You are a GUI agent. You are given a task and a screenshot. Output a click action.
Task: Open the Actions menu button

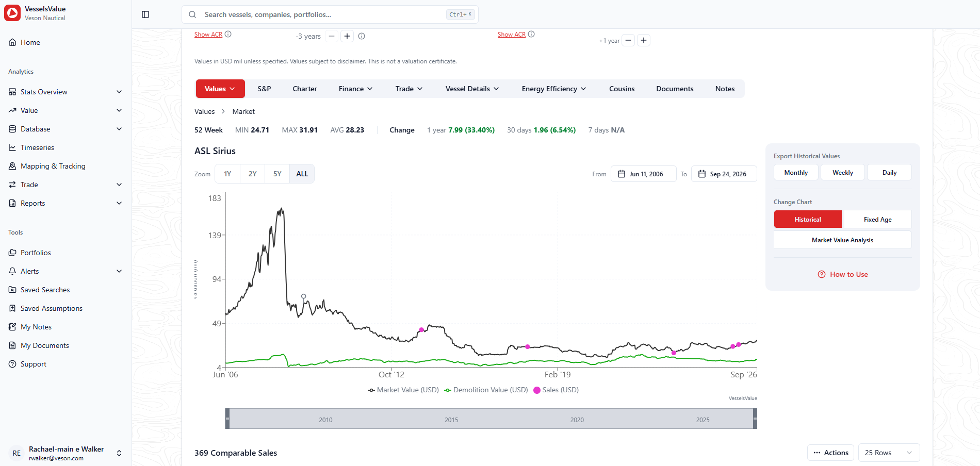click(830, 453)
